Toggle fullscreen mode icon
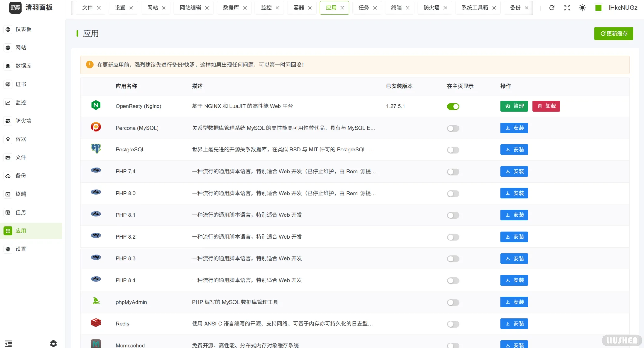 [x=567, y=8]
